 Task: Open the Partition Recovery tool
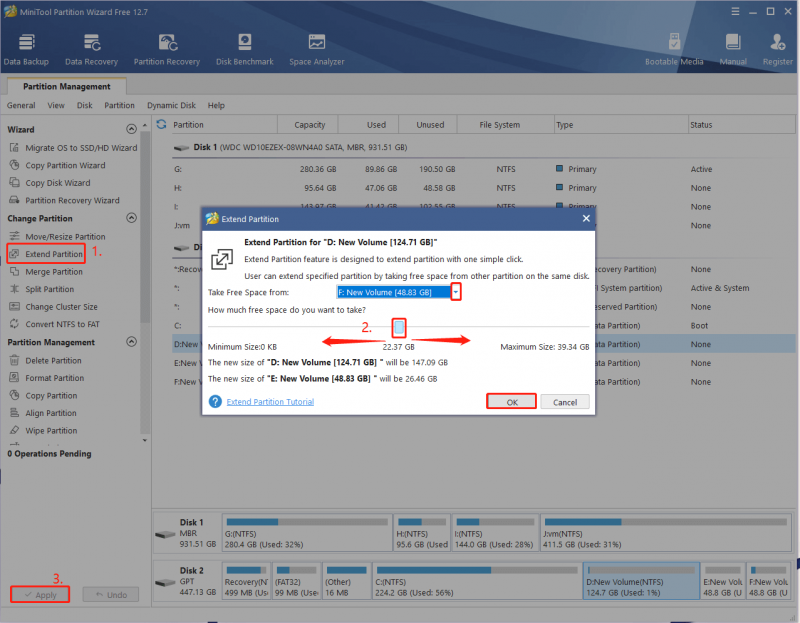coord(167,49)
